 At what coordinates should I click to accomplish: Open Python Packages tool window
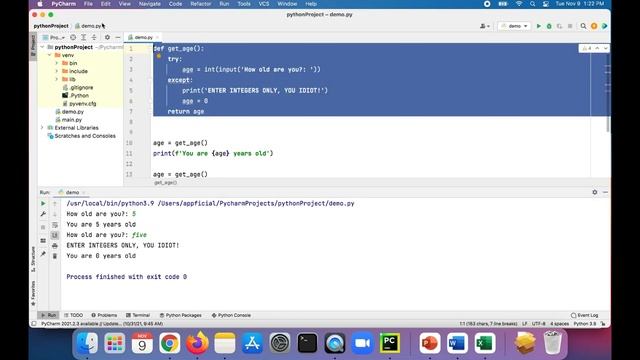[180, 316]
